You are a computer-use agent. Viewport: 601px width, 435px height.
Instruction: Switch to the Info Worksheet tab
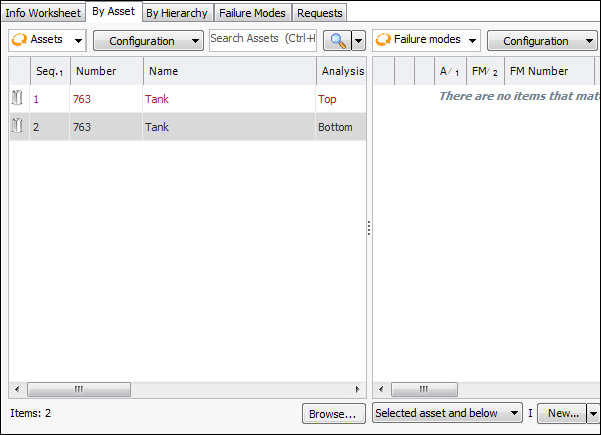point(43,13)
